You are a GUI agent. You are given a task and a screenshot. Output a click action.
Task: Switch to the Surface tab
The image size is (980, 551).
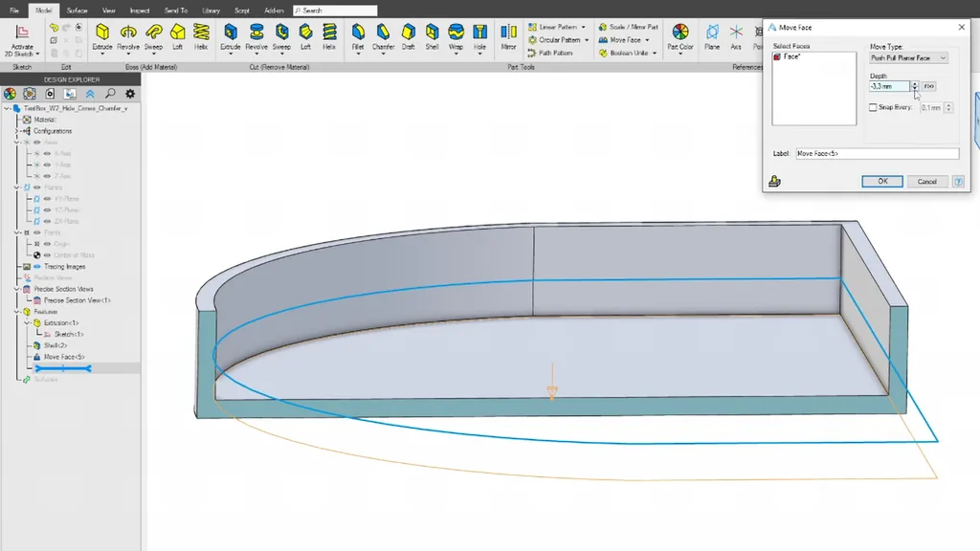(77, 11)
